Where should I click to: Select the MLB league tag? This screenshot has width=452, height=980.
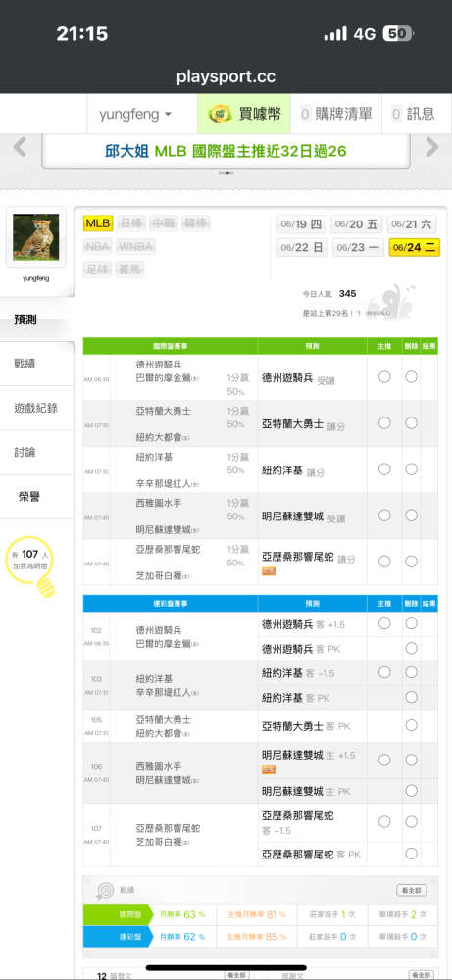[98, 223]
